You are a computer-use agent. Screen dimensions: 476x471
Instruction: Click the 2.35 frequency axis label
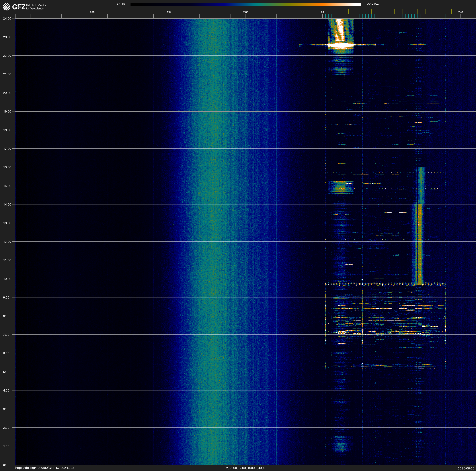tap(245, 12)
